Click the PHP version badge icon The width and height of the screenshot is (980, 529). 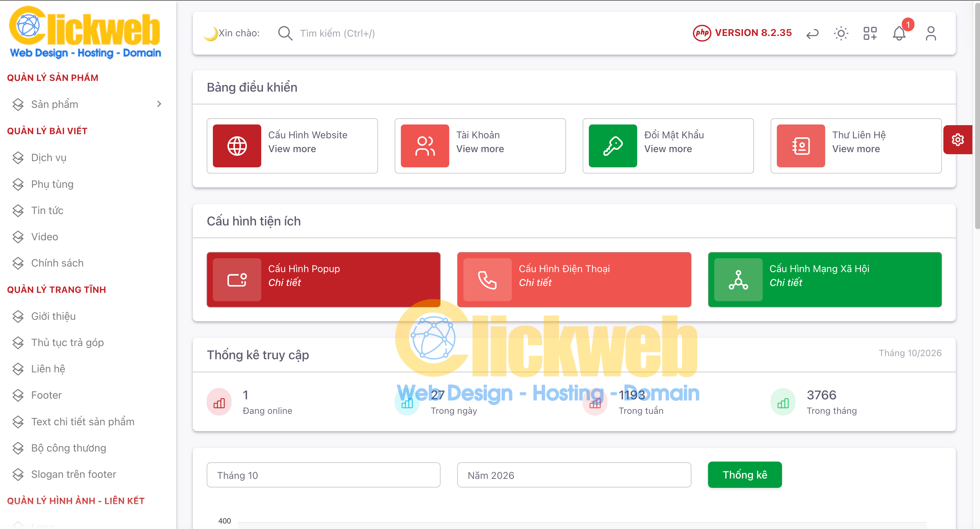(702, 33)
